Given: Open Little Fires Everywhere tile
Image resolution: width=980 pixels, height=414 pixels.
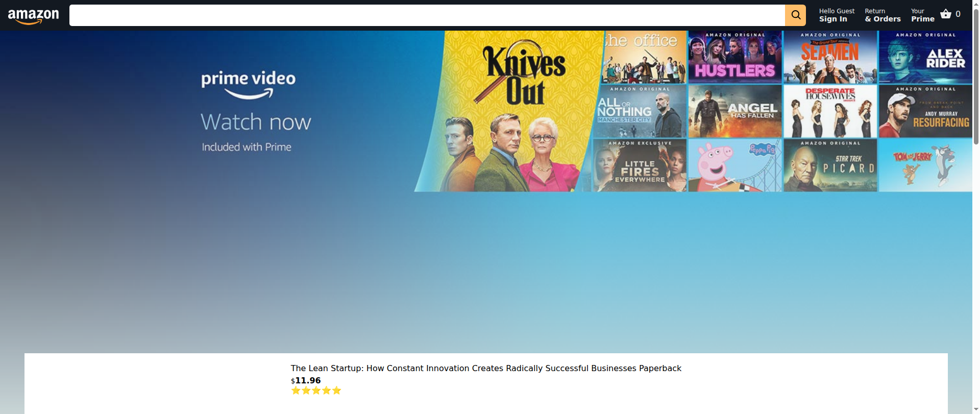Looking at the screenshot, I should point(639,165).
